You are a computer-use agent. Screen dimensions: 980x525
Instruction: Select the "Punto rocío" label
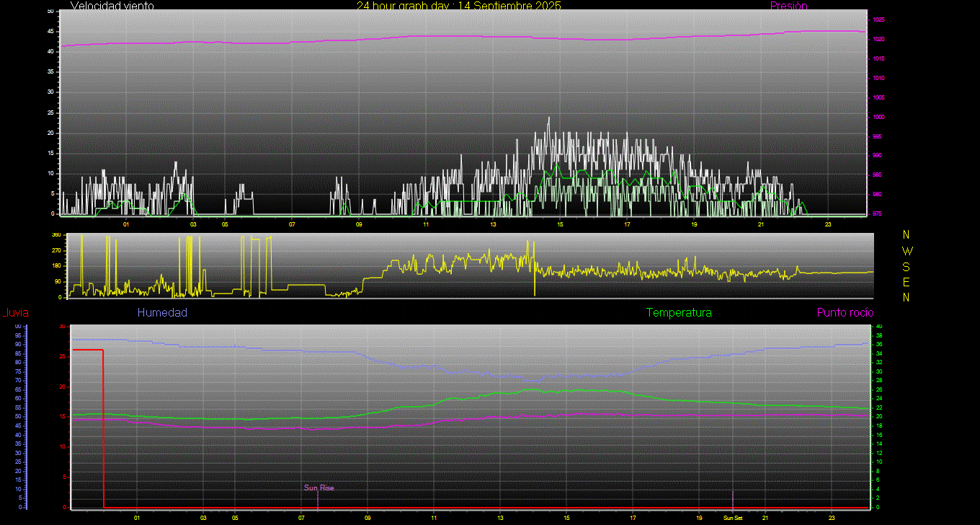pos(845,313)
